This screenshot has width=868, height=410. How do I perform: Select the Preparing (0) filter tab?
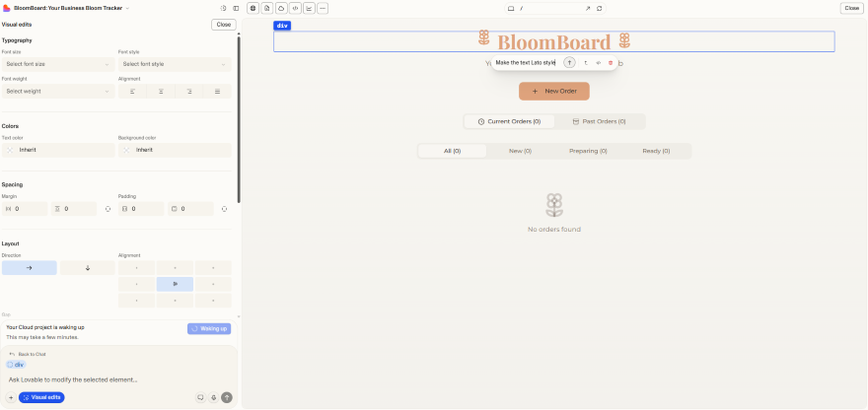588,151
